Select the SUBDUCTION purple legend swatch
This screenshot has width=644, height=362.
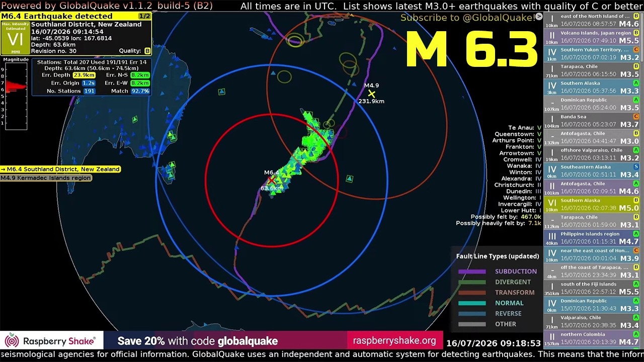coord(472,271)
